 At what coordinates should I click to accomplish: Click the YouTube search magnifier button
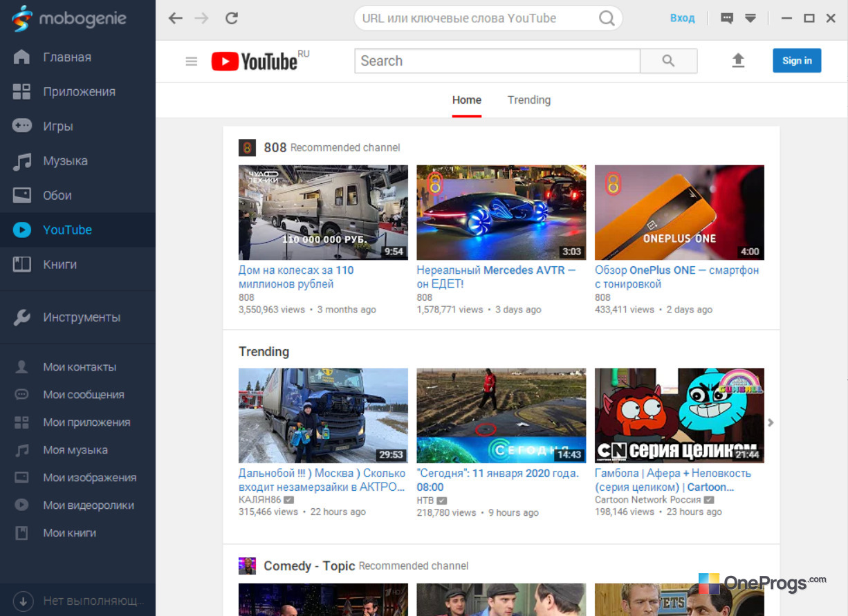click(668, 61)
